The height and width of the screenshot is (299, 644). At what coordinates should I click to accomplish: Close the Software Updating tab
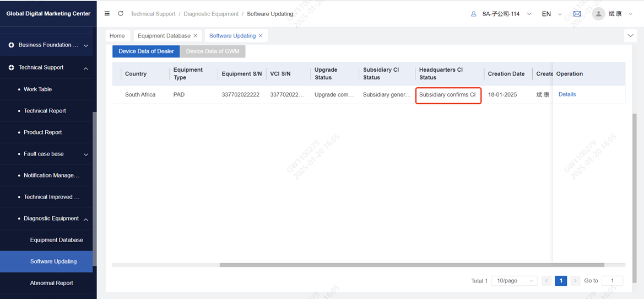tap(261, 36)
